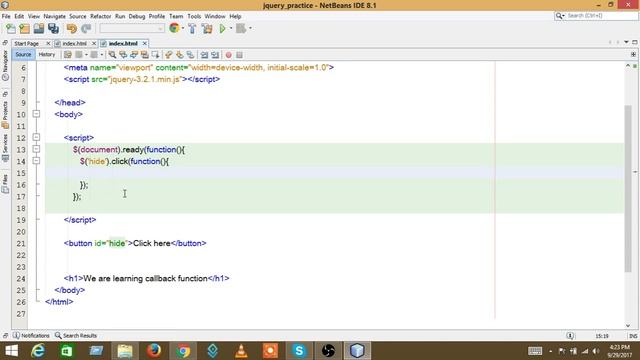
Task: Click the Build Project hammer icon
Action: pos(192,29)
